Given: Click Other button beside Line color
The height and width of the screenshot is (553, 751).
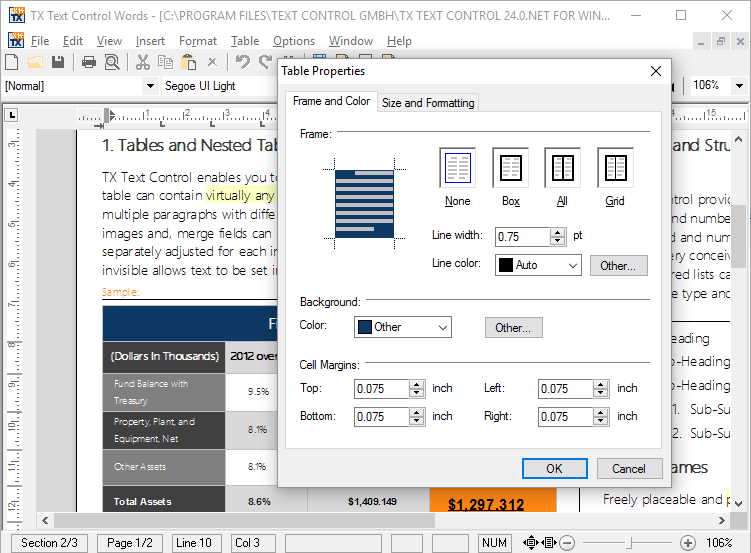Looking at the screenshot, I should click(x=618, y=266).
